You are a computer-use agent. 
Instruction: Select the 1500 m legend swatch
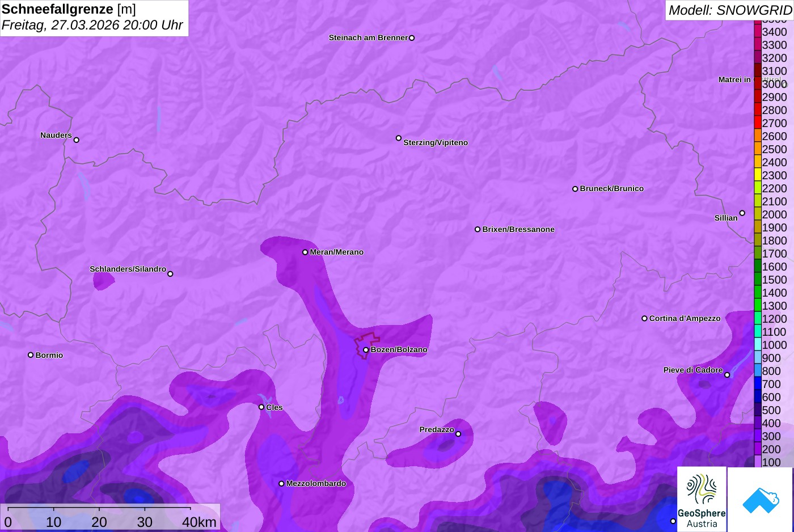click(x=758, y=279)
